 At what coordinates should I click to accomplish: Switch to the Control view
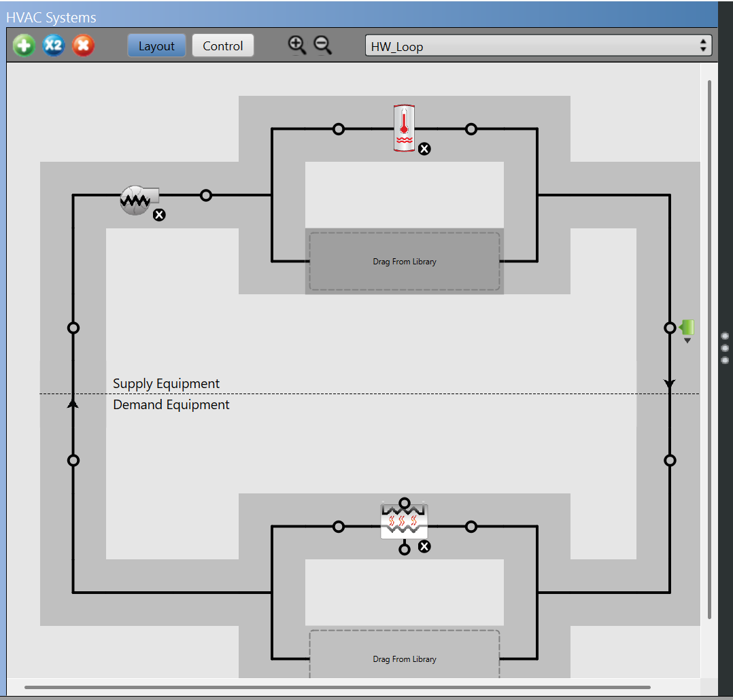(222, 46)
